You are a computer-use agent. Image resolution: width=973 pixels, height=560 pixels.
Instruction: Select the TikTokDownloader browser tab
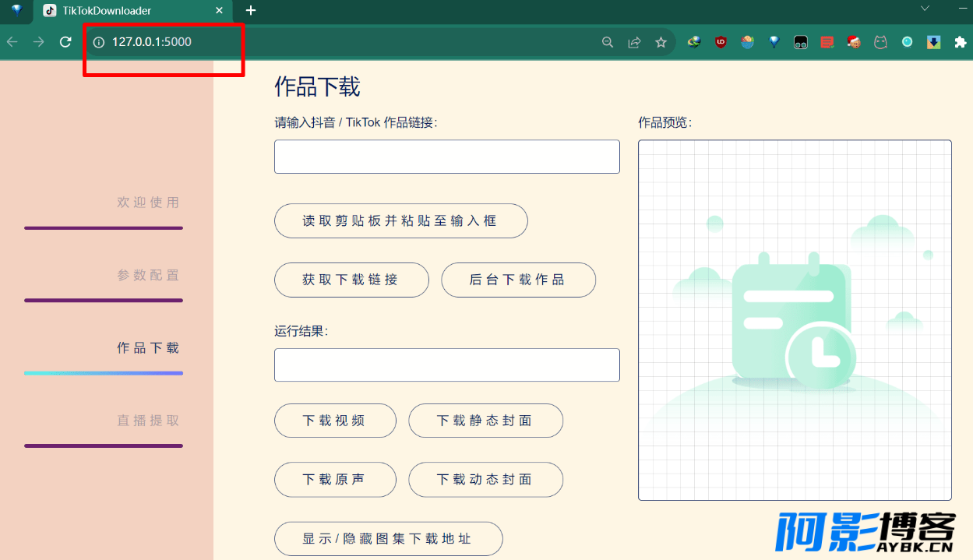tap(132, 11)
